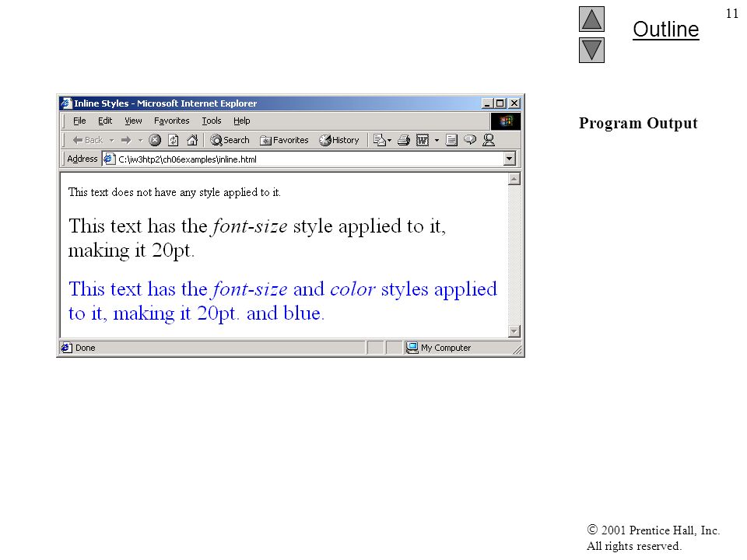The width and height of the screenshot is (747, 560).
Task: Open the Favorites pane in toolbar
Action: [284, 140]
